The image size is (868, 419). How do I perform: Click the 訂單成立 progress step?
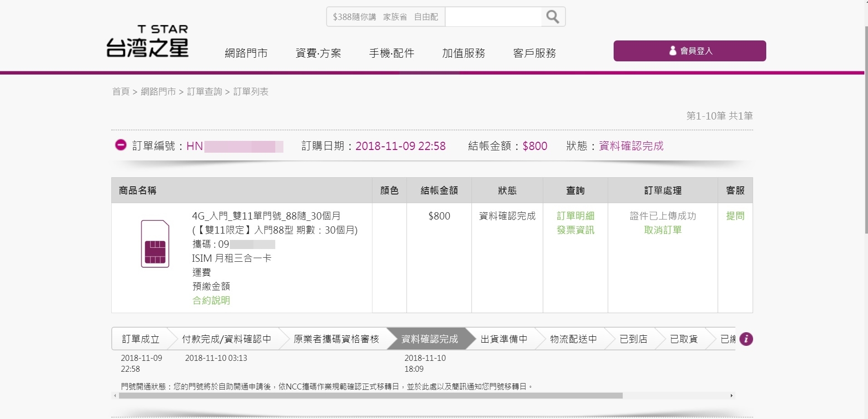point(141,339)
